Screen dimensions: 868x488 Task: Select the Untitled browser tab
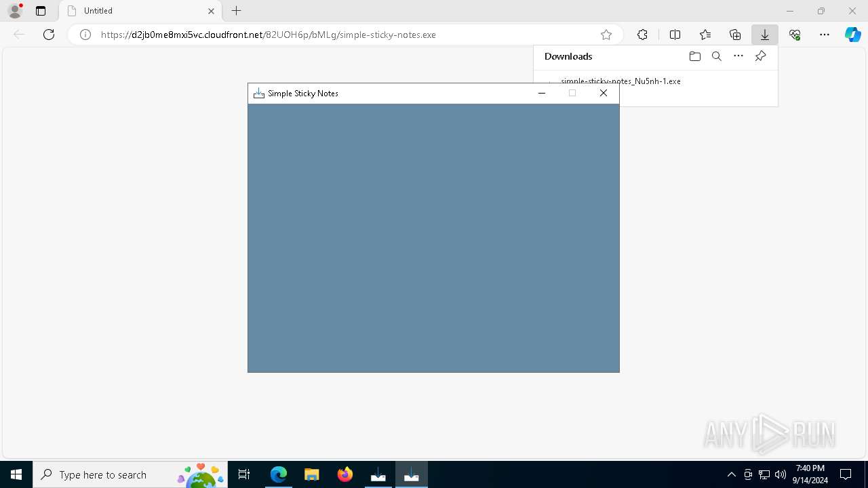tap(141, 11)
